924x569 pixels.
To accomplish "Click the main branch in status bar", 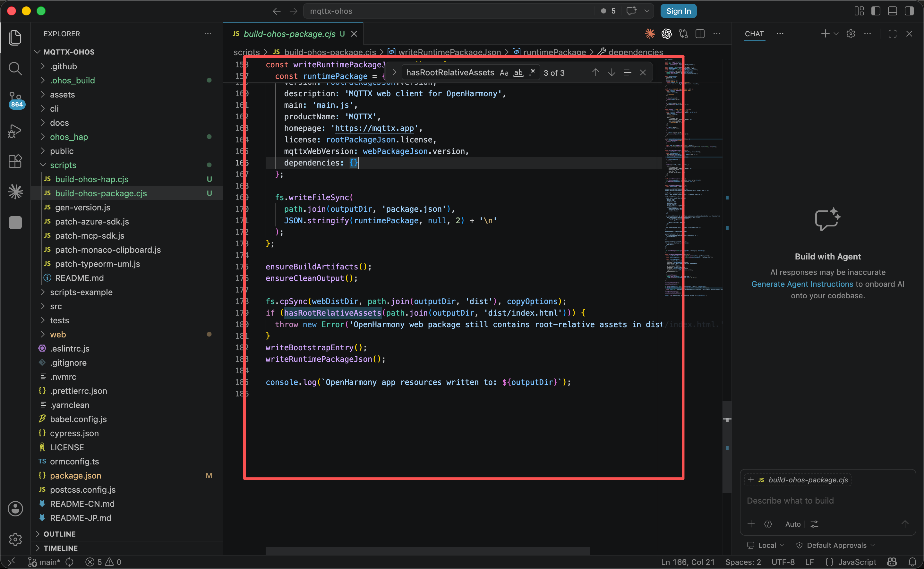I will [44, 562].
